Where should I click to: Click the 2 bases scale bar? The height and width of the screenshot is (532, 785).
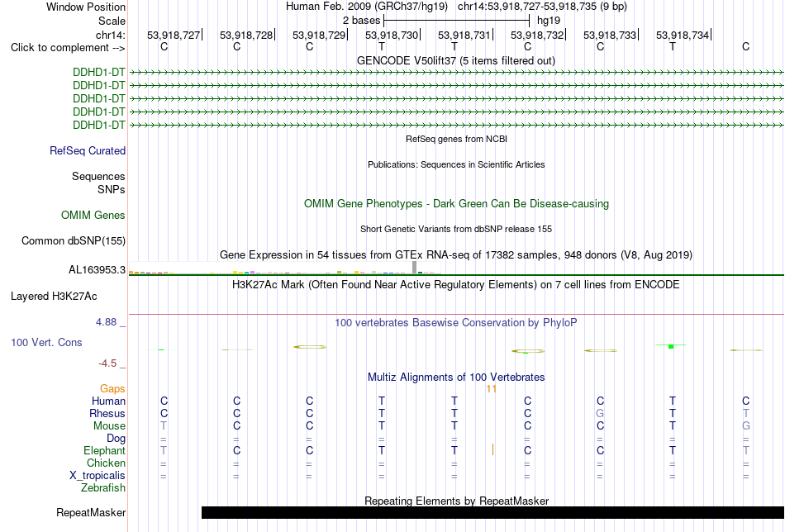click(456, 21)
